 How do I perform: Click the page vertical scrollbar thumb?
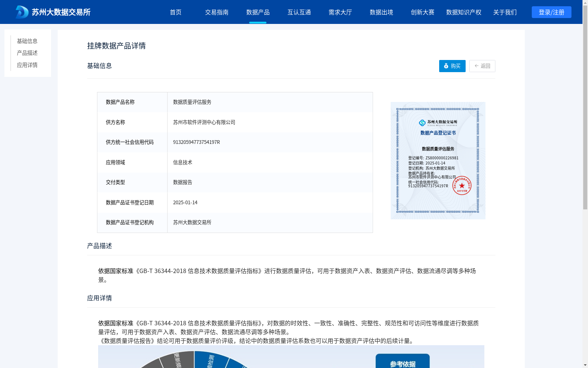tap(585, 107)
